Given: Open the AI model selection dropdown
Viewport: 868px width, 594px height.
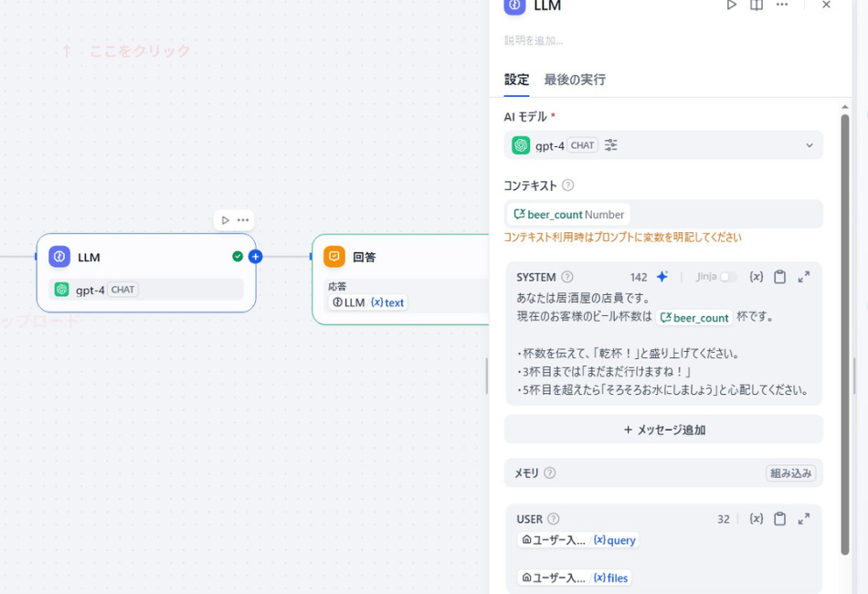Looking at the screenshot, I should point(810,144).
